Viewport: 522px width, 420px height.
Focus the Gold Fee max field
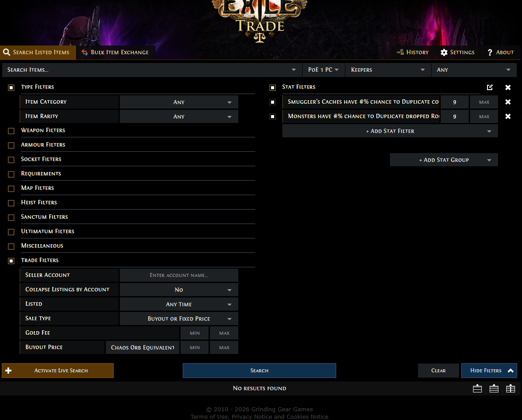point(224,333)
